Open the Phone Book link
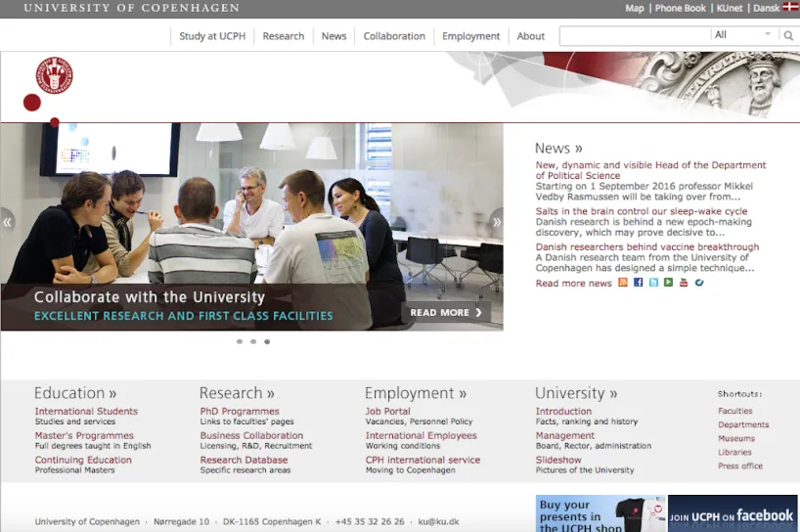Screen dimensions: 800x532 (x=680, y=8)
